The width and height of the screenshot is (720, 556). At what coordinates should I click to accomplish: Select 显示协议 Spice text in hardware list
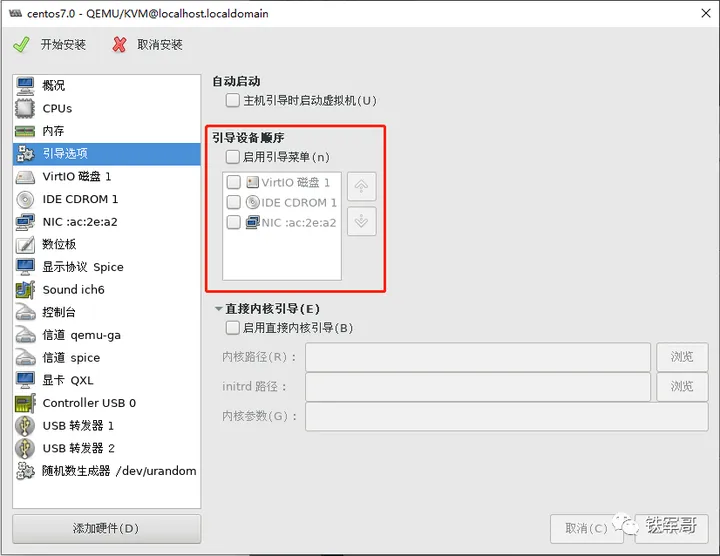(x=83, y=267)
